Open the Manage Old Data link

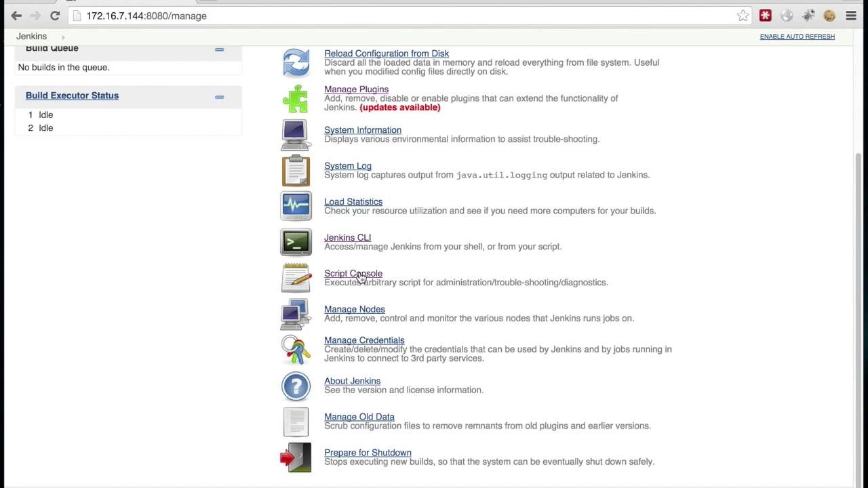[359, 418]
